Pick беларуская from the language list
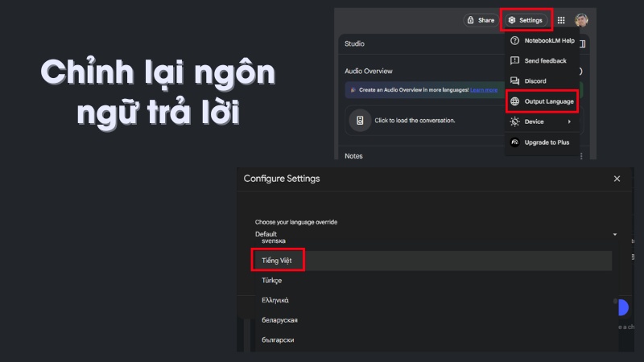 click(279, 320)
